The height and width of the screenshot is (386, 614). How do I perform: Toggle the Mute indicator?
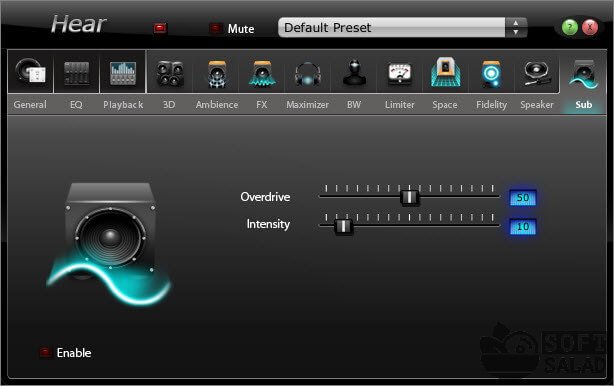pyautogui.click(x=215, y=28)
